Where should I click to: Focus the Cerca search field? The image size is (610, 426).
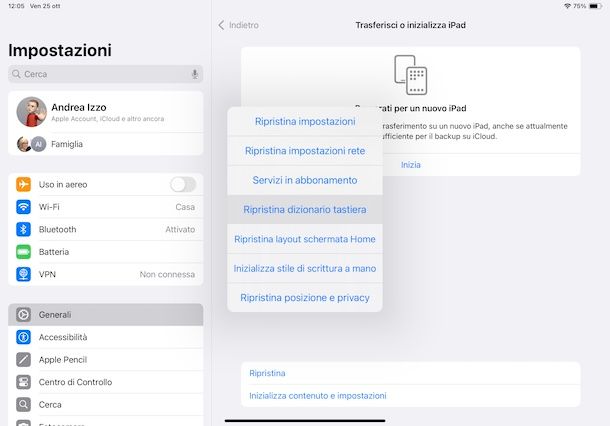(x=105, y=74)
